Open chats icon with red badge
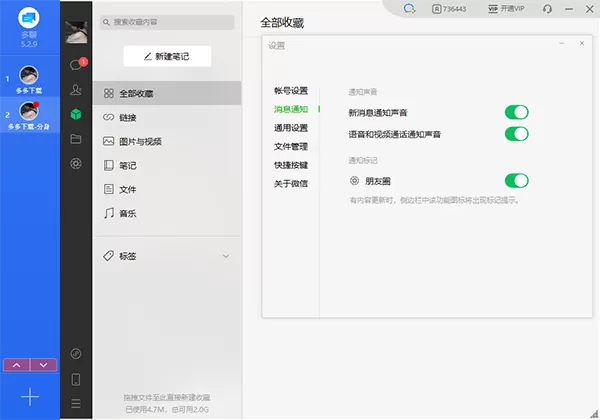The image size is (600, 420). [x=76, y=65]
